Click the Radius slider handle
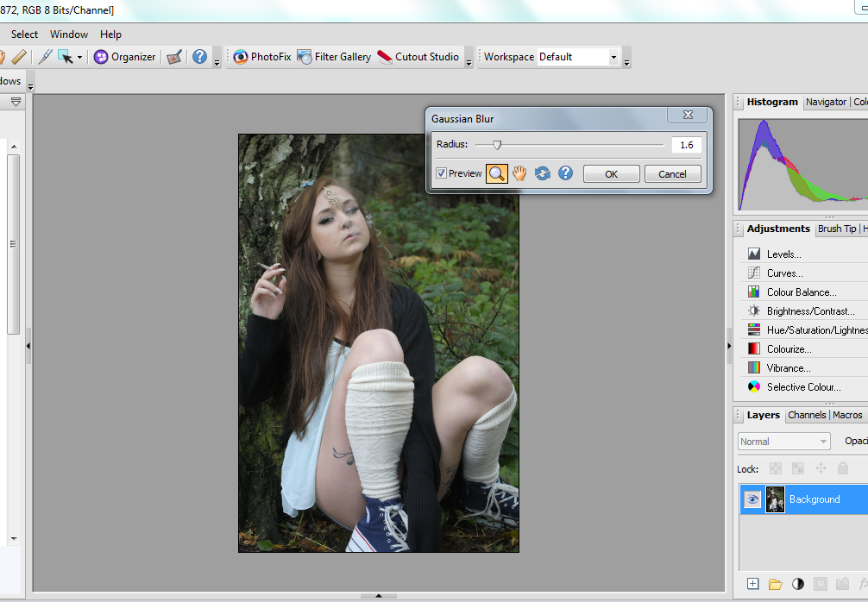This screenshot has height=602, width=868. point(497,145)
